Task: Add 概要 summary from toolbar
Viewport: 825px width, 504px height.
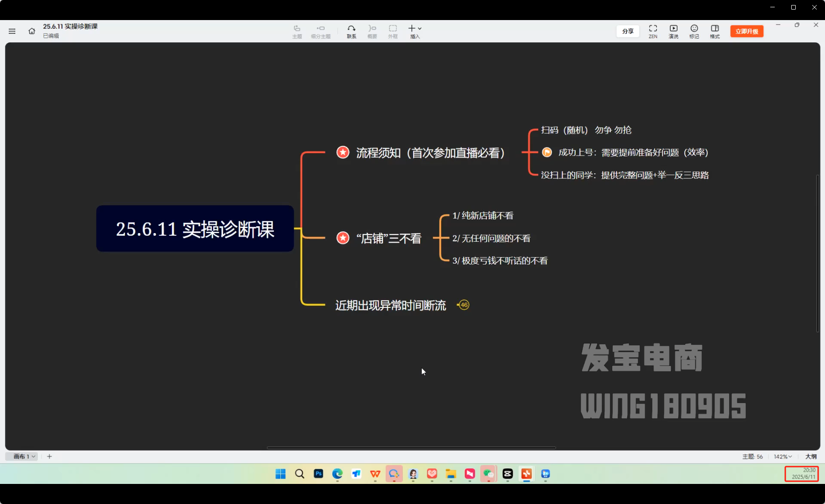Action: coord(372,31)
